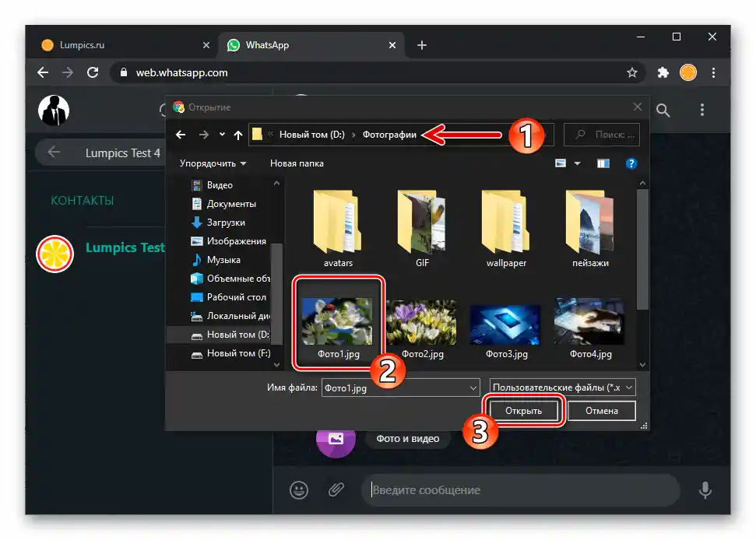Close the Lumpics.ru tab
Screen dimensions: 756x540
[x=206, y=45]
